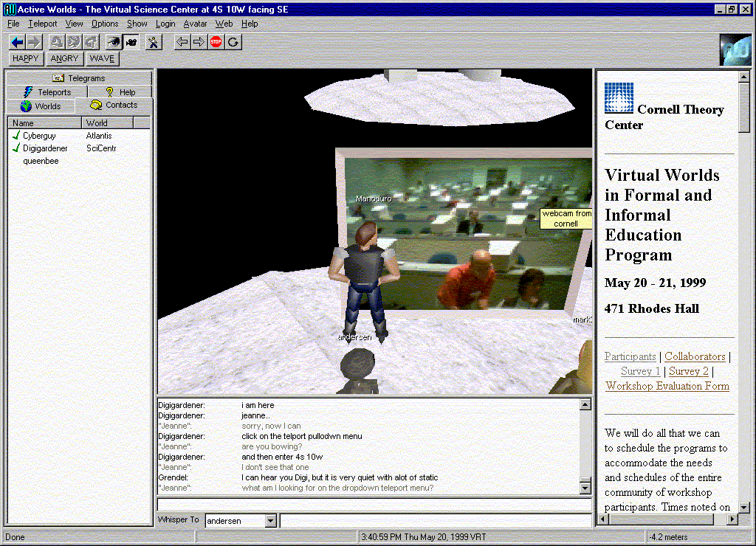Click the status bar time "3:40:59 PM Thu May 20, 1999 VRT"
756x546 pixels.
point(424,537)
